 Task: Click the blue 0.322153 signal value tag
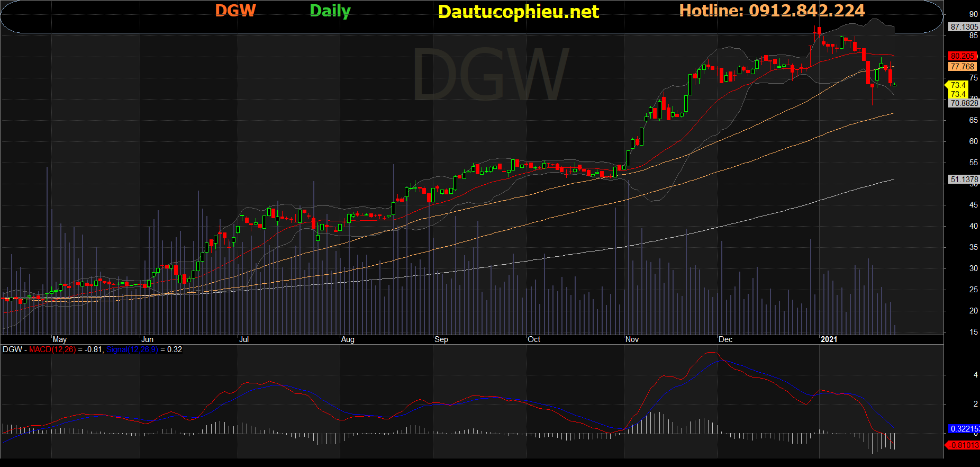pos(964,429)
